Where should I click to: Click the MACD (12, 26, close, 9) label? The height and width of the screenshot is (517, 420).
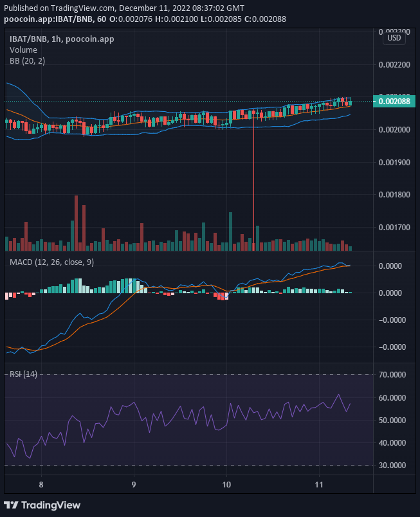click(51, 262)
